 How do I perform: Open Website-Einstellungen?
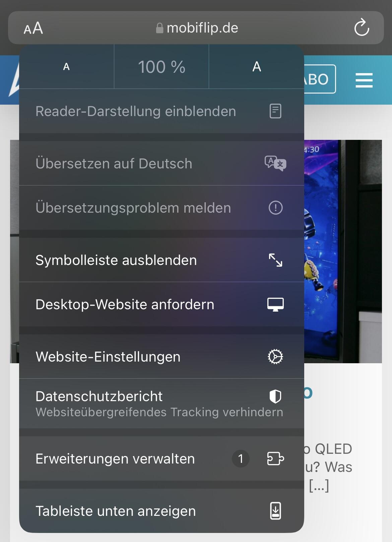[108, 357]
